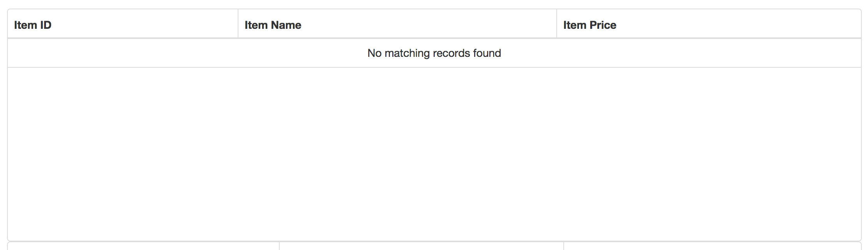Select the Item Name column header
868x250 pixels.
point(273,25)
